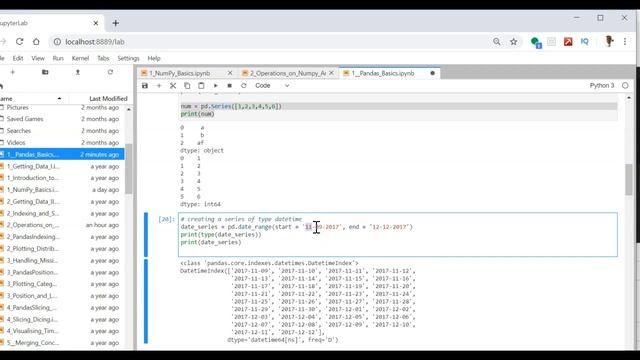Screen dimensions: 640x360
Task: Switch to the 1_NumPy_Basics.ipynb tab
Action: pyautogui.click(x=180, y=73)
